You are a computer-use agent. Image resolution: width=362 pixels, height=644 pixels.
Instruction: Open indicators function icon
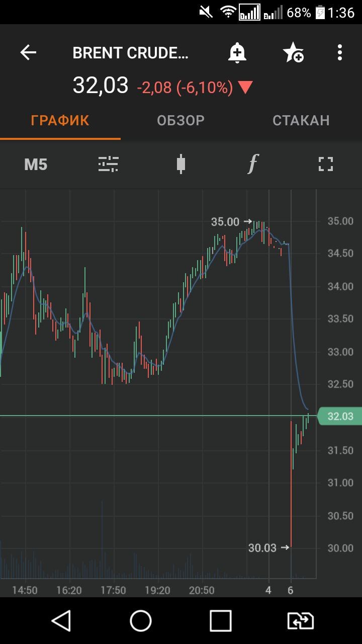pos(253,164)
